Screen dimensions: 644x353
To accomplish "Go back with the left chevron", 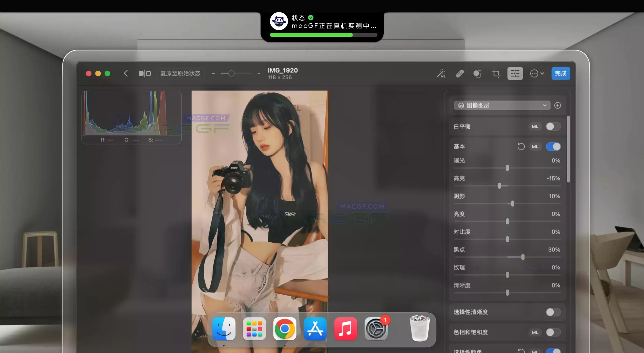I will point(126,73).
